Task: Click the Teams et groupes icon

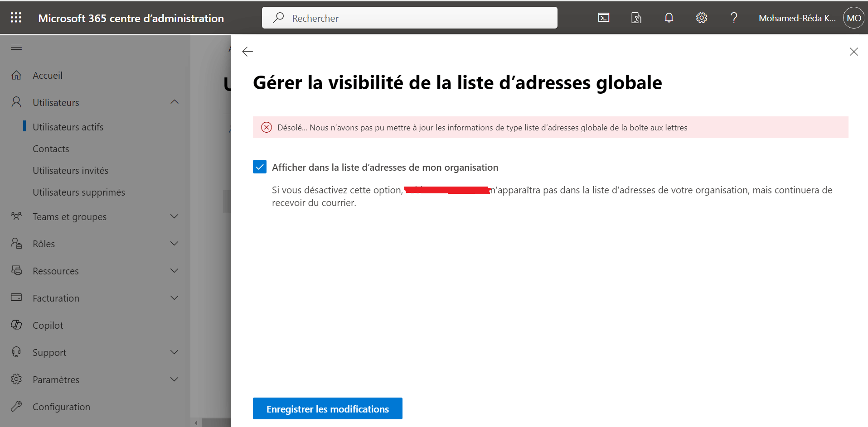Action: click(x=16, y=216)
